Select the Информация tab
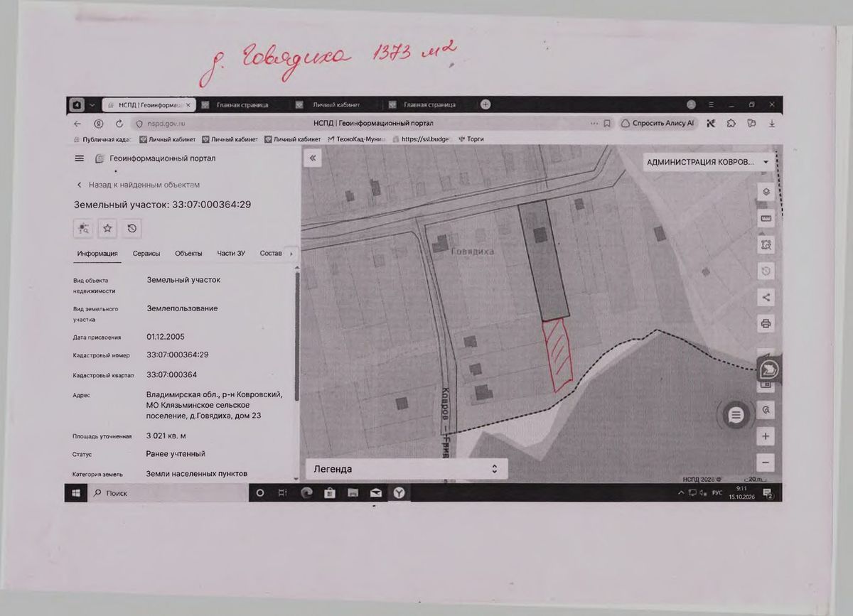 pyautogui.click(x=97, y=254)
